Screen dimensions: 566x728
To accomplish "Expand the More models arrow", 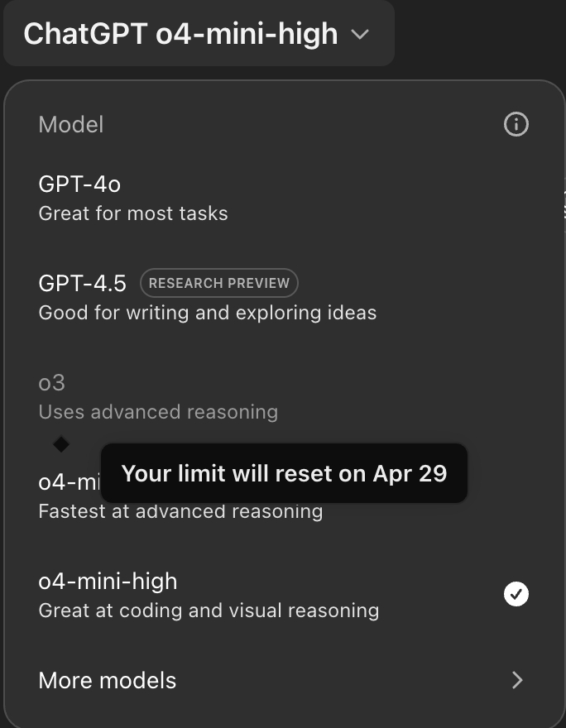I will pos(517,680).
